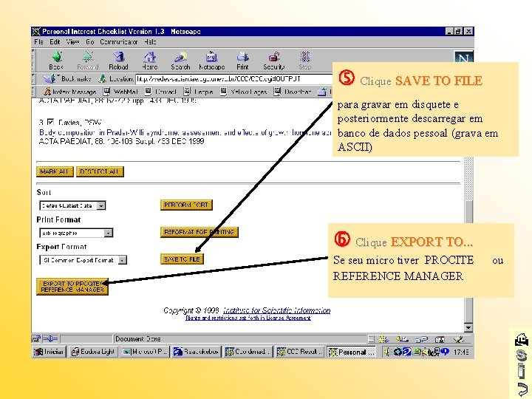Go to Home via toolbar icon
Image resolution: width=532 pixels, height=399 pixels.
click(149, 60)
